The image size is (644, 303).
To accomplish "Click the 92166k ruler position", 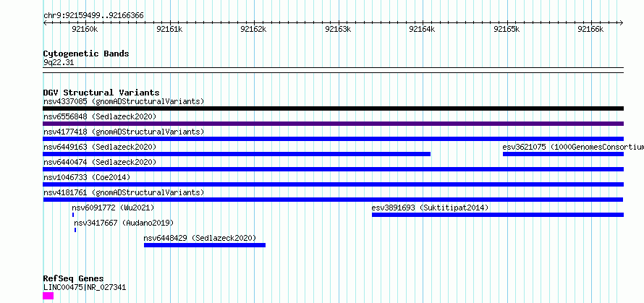I will 591,29.
